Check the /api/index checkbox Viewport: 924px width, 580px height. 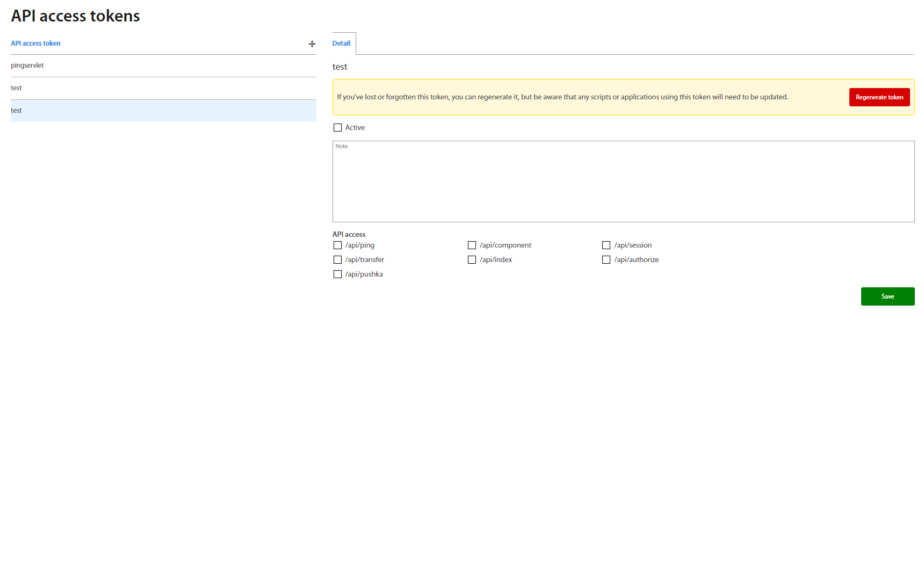pyautogui.click(x=472, y=260)
